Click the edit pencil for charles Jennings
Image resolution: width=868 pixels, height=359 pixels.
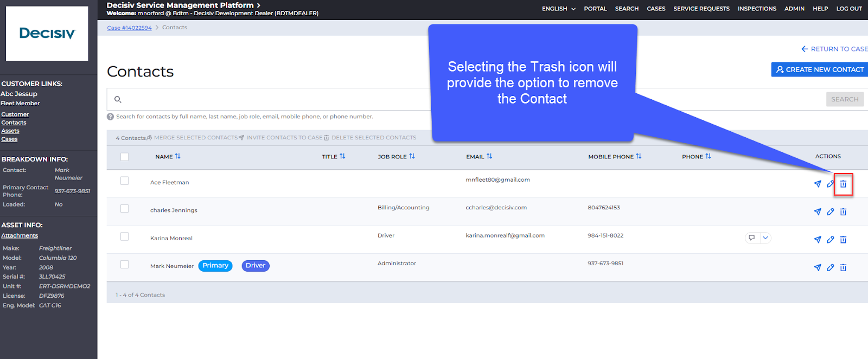(x=830, y=212)
